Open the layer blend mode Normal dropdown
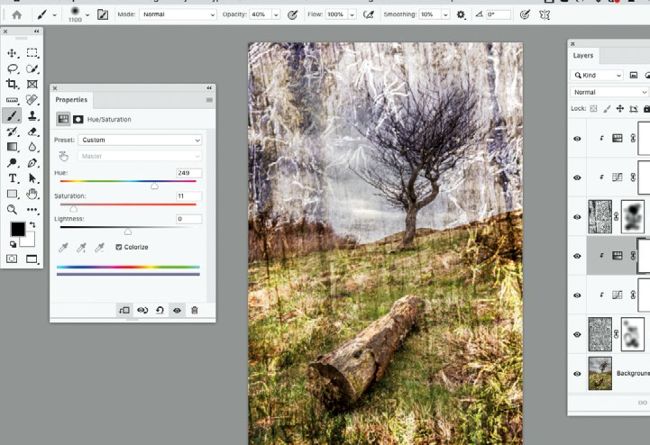Image resolution: width=650 pixels, height=445 pixels. point(610,92)
